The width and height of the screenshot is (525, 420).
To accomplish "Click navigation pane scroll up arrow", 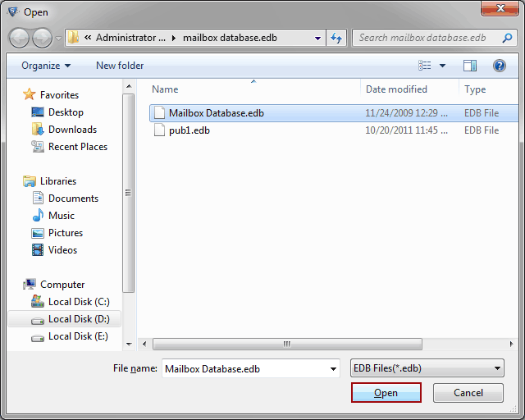I will [x=129, y=86].
